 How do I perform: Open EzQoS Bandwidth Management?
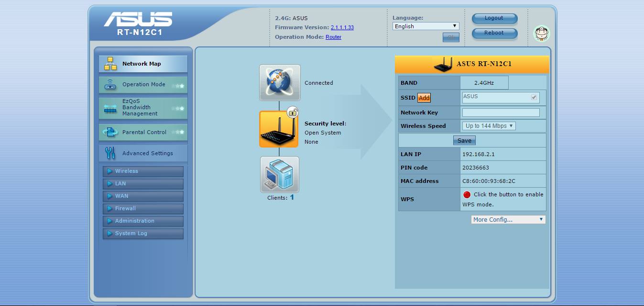point(143,108)
